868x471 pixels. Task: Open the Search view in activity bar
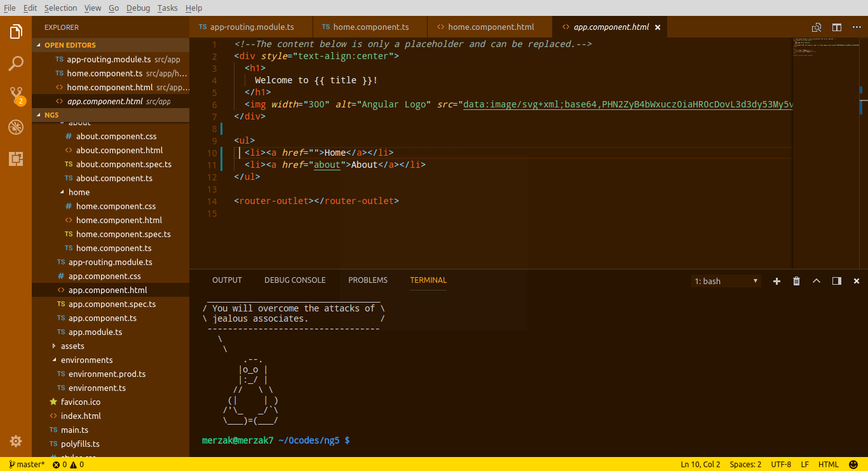pyautogui.click(x=16, y=64)
